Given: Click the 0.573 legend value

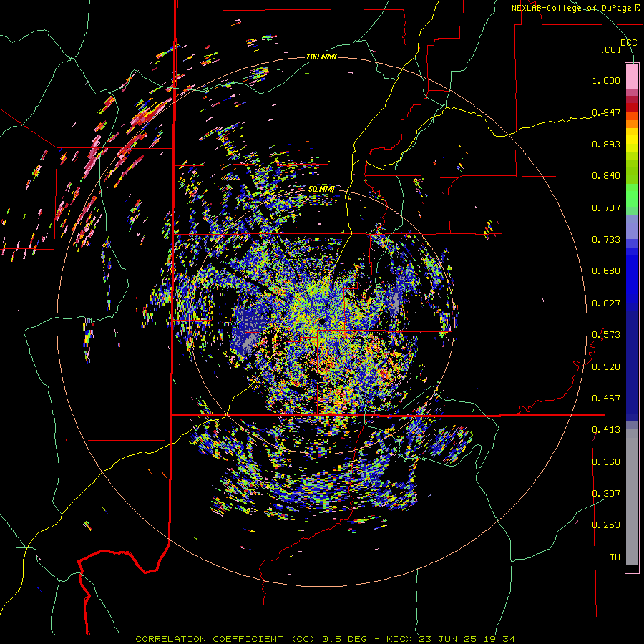Looking at the screenshot, I should tap(606, 335).
